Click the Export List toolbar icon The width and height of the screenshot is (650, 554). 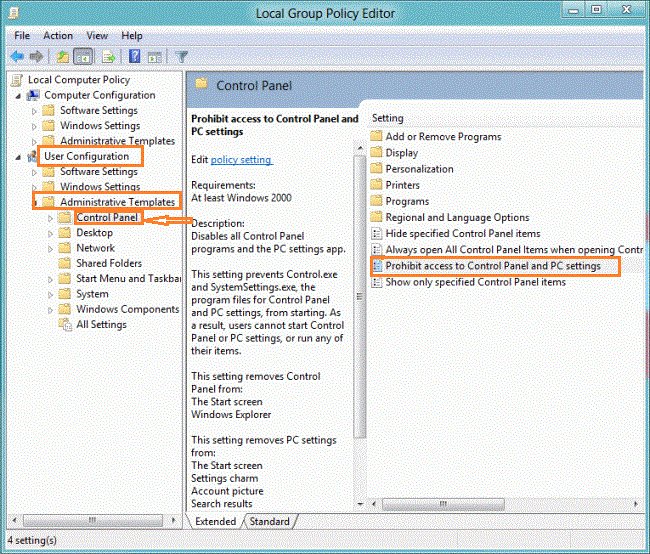[109, 56]
